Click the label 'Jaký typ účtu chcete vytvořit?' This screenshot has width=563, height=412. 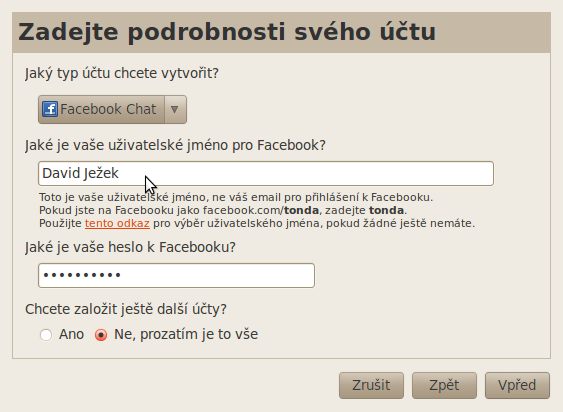coord(122,73)
